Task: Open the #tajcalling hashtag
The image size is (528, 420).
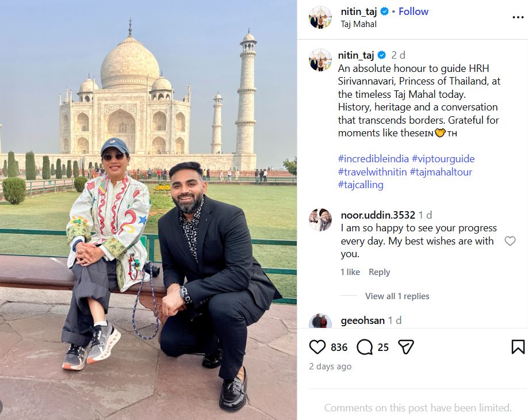Action: [361, 185]
